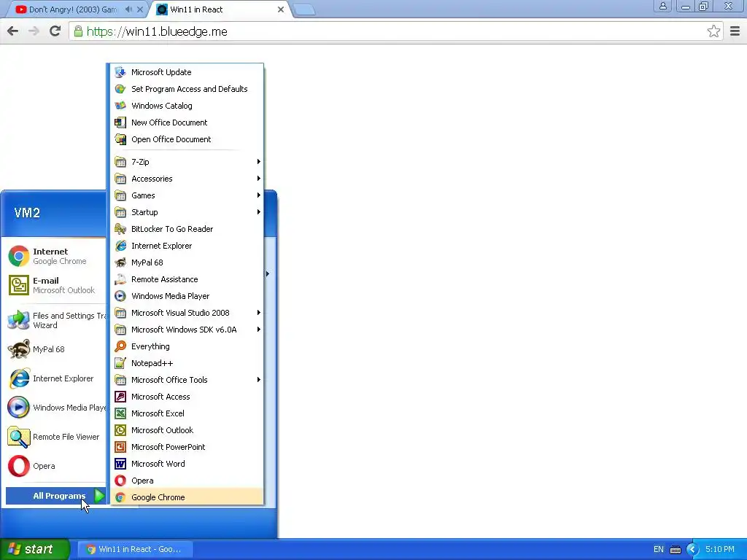Launch MyPal 68 in All Programs list
Screen dimensions: 747x560
187,262
